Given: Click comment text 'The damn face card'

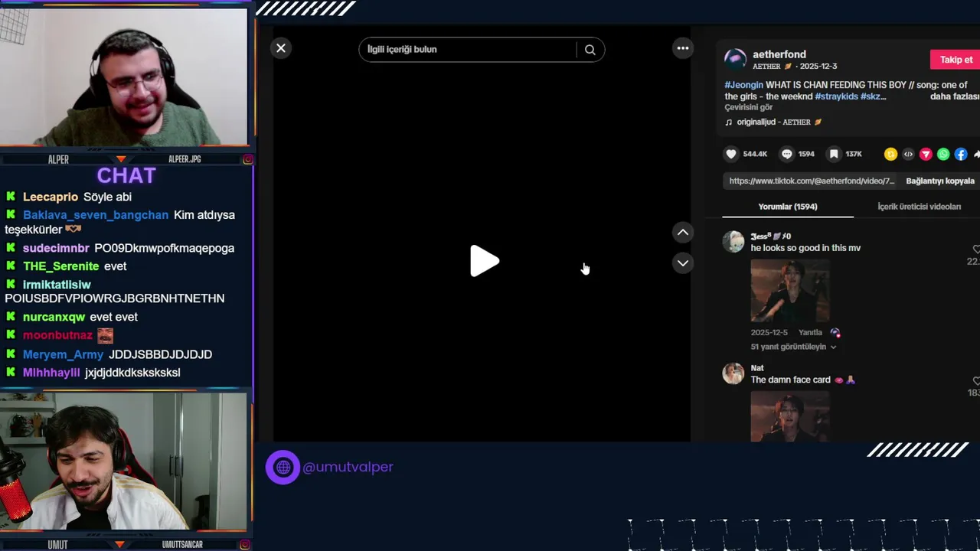Looking at the screenshot, I should click(x=790, y=380).
